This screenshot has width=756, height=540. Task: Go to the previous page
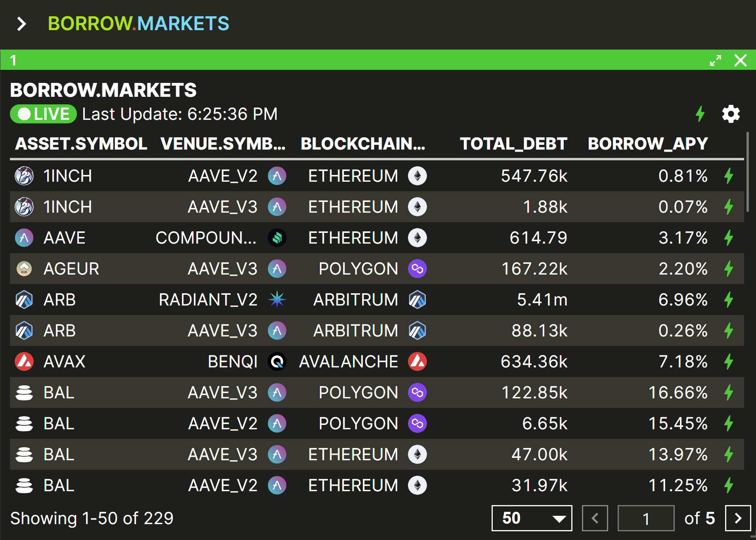[x=595, y=518]
